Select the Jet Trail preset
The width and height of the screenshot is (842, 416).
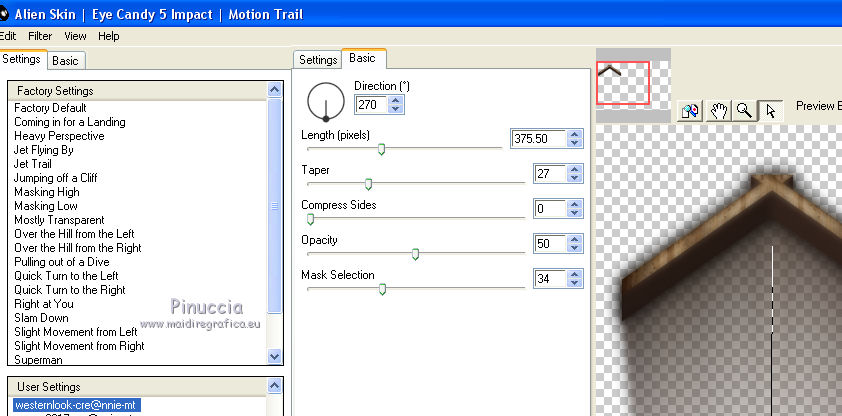[x=33, y=164]
